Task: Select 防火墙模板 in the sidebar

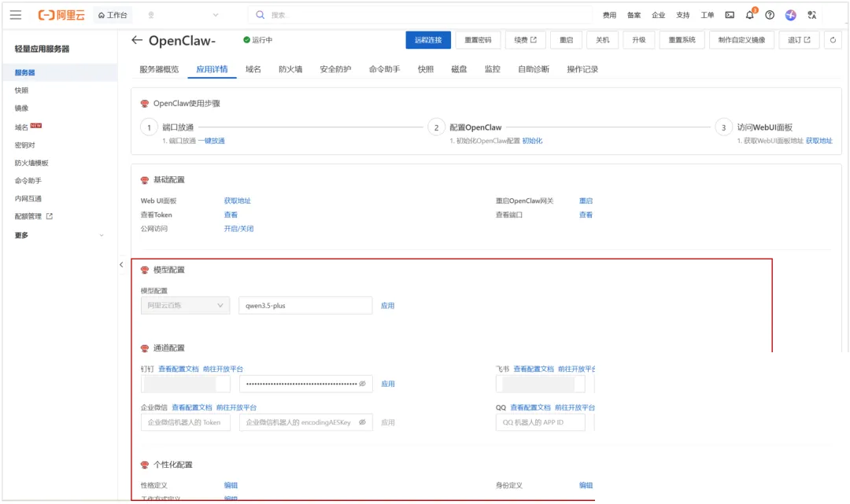Action: click(x=31, y=163)
